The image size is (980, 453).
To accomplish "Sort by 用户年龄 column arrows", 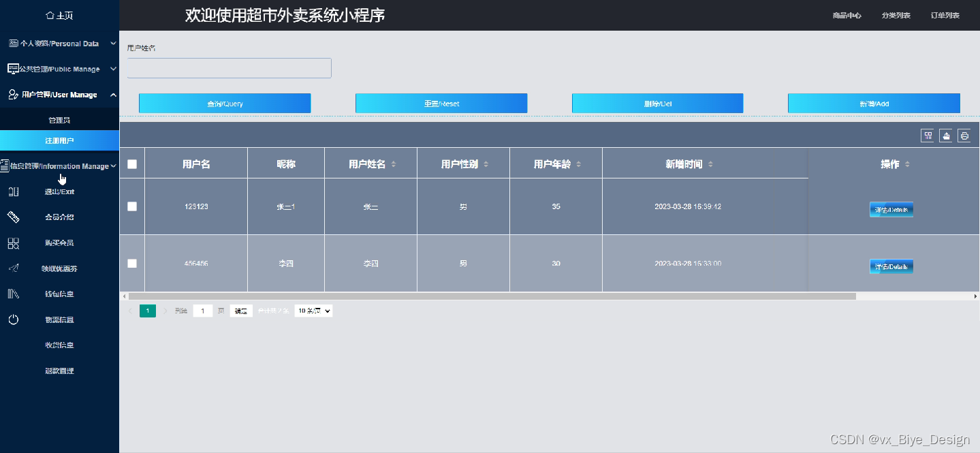I will (579, 164).
